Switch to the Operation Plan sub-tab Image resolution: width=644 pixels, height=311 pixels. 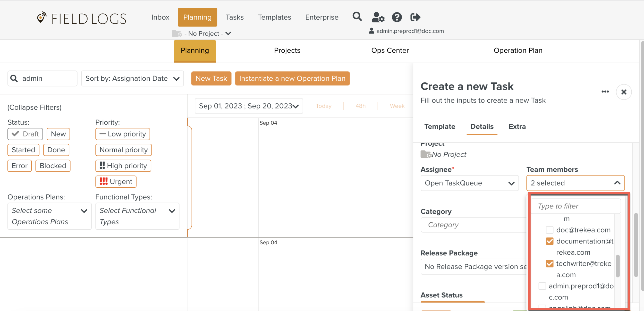coord(518,51)
